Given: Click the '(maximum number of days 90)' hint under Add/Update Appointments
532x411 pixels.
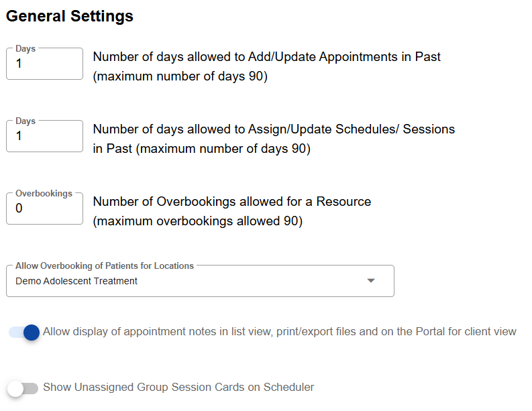Looking at the screenshot, I should tap(180, 76).
